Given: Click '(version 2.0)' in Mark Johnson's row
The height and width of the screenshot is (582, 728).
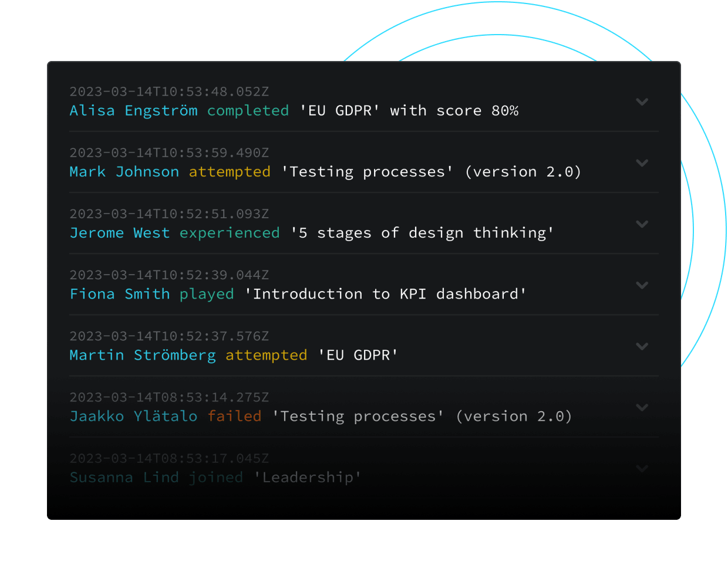Looking at the screenshot, I should coord(523,172).
